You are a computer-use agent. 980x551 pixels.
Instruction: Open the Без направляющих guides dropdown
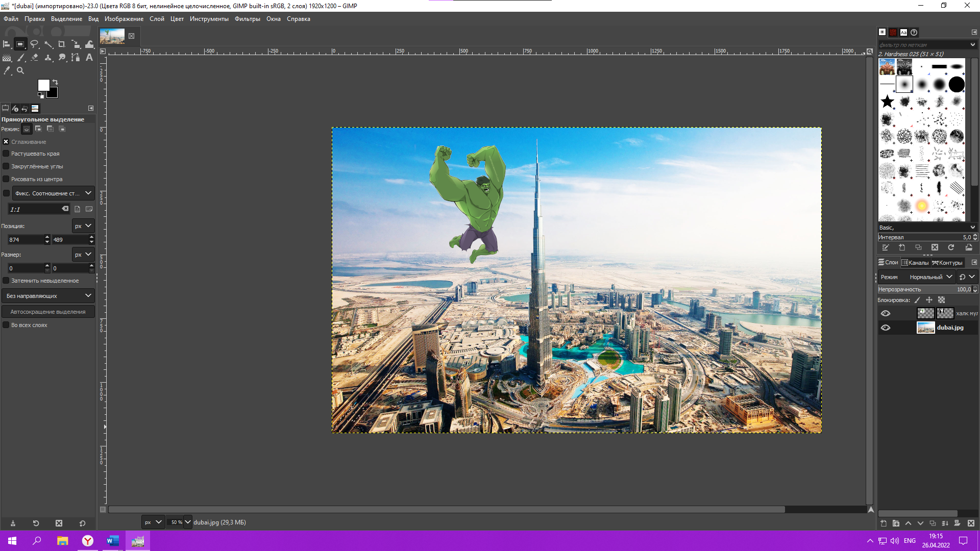click(48, 296)
